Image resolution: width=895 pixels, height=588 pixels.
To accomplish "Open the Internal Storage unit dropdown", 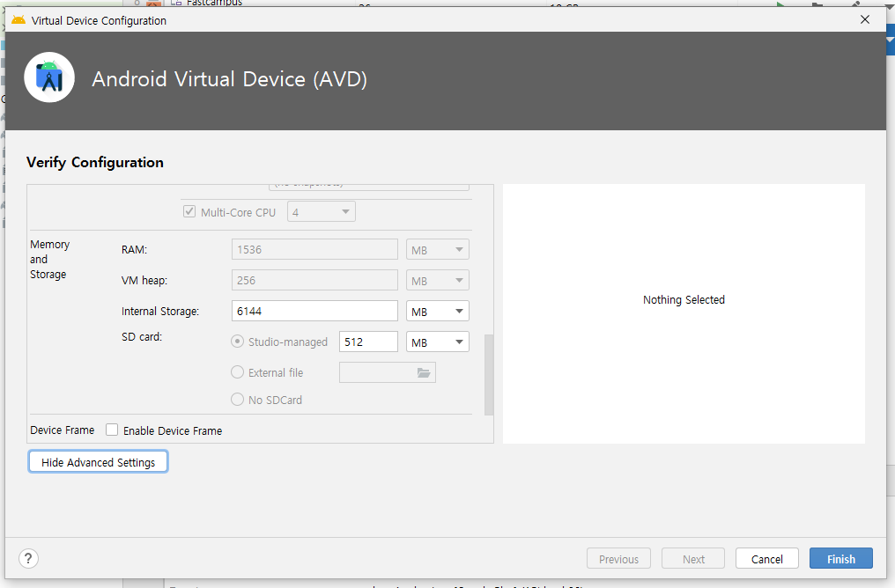I will (438, 312).
